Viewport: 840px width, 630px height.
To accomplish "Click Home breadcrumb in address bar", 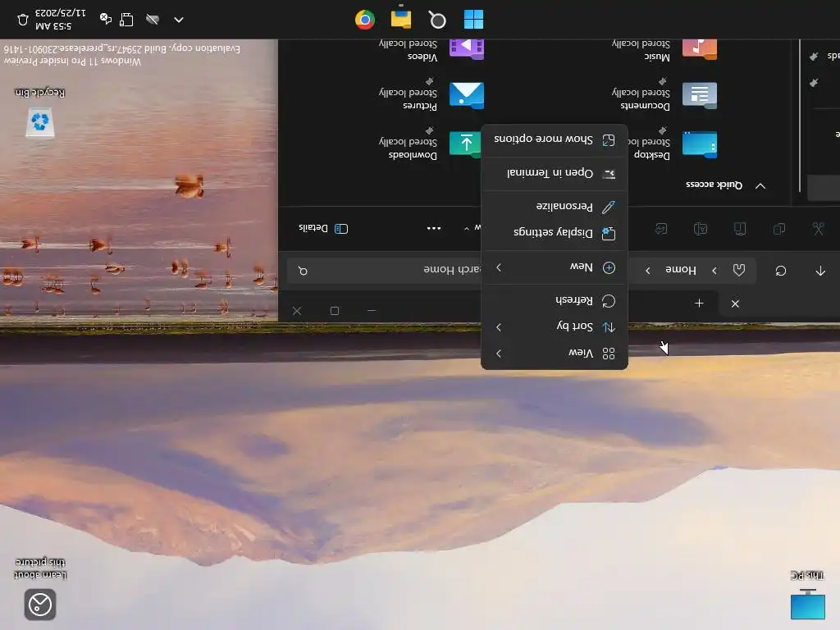I will pyautogui.click(x=680, y=270).
